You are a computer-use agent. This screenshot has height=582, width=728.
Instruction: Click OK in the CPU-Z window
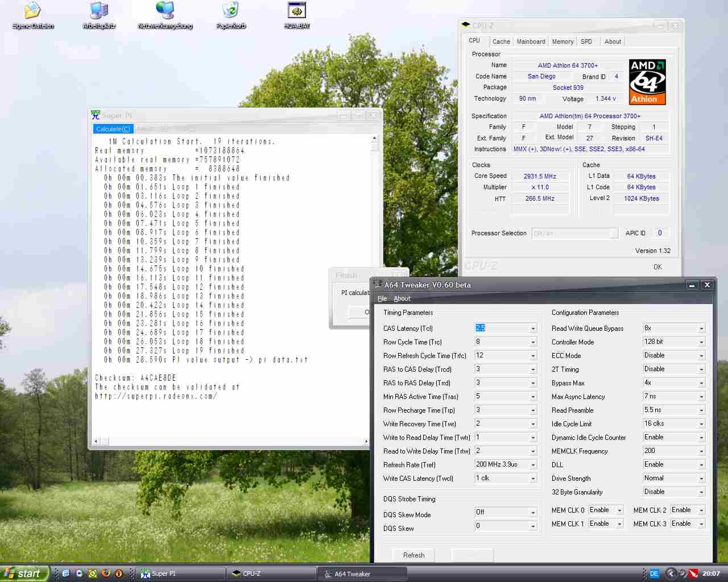coord(657,267)
